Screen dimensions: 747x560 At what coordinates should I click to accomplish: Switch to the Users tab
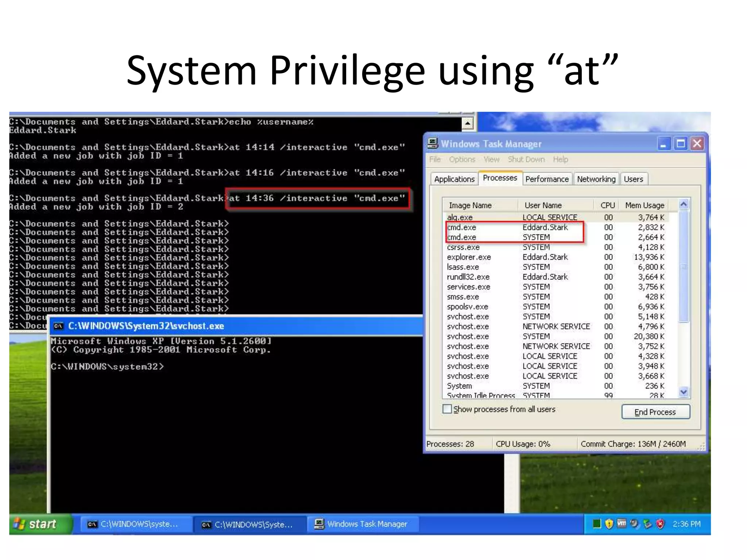click(634, 179)
